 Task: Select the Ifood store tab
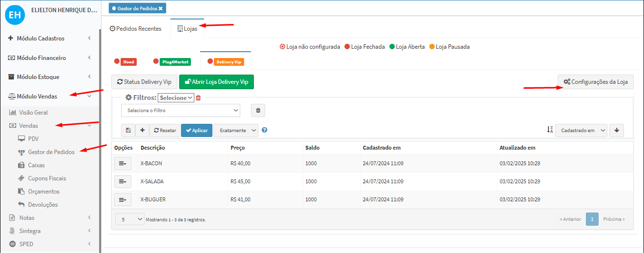click(128, 62)
